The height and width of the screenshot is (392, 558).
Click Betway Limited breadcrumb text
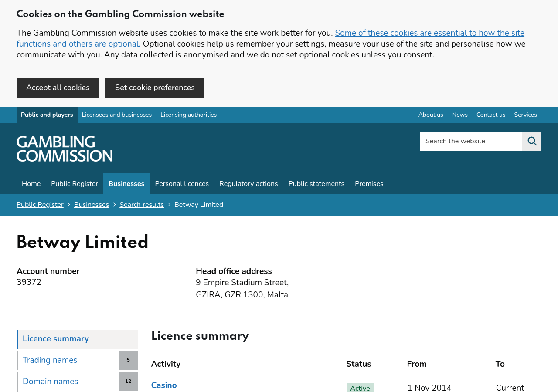199,205
